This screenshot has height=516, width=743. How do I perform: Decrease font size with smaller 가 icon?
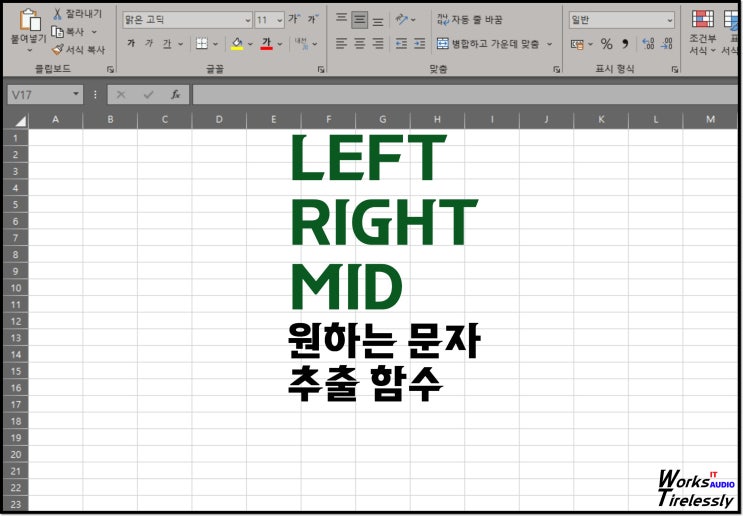click(x=313, y=19)
